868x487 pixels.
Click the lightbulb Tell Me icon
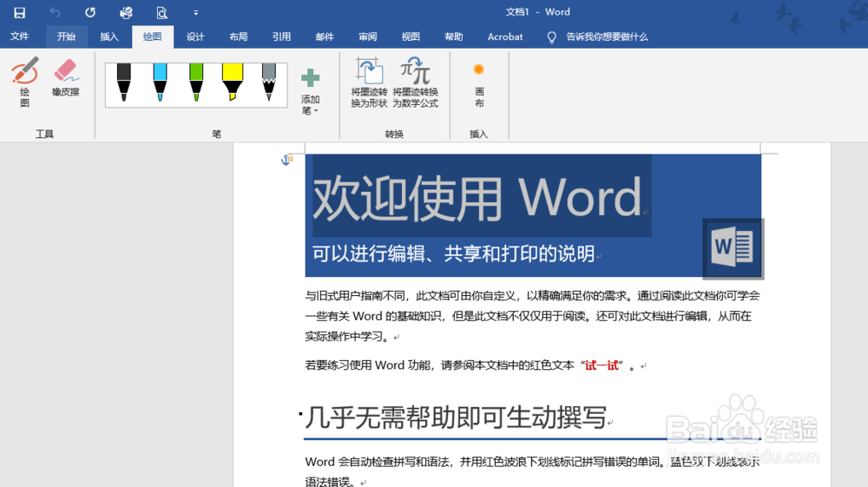pos(551,37)
